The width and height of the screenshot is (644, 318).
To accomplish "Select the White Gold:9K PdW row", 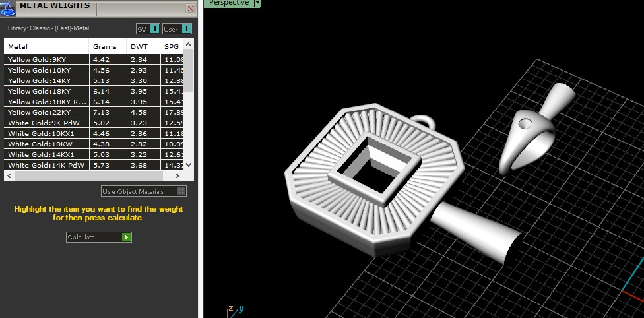I will pyautogui.click(x=94, y=123).
